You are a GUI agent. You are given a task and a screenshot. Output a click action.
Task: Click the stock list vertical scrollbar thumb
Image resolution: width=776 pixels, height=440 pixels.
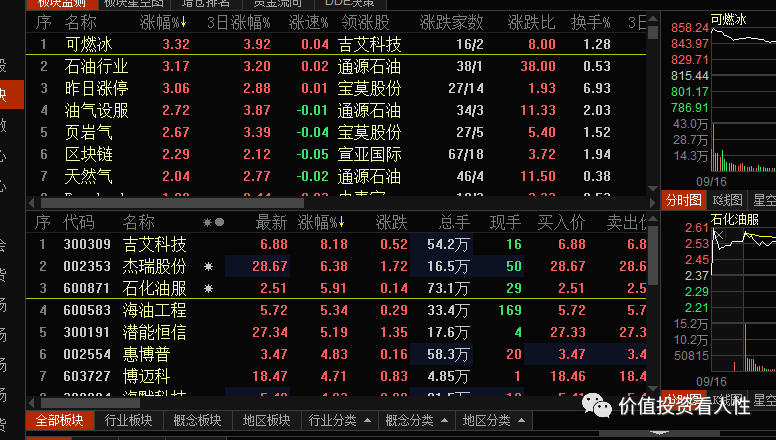(653, 256)
